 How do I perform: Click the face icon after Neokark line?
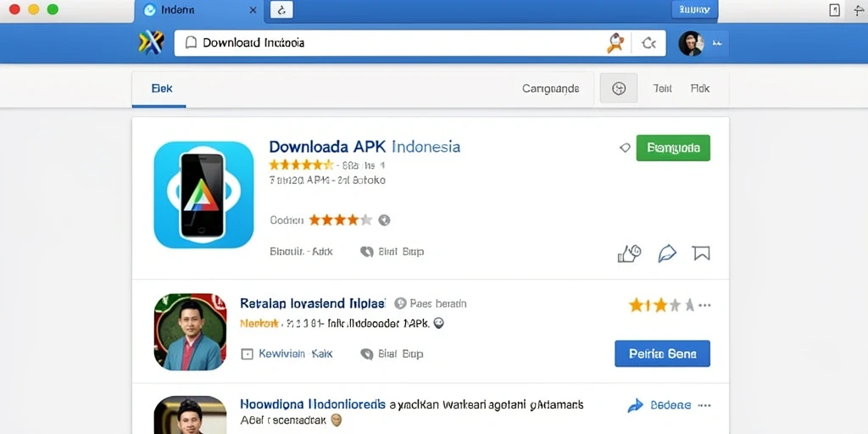(x=439, y=323)
